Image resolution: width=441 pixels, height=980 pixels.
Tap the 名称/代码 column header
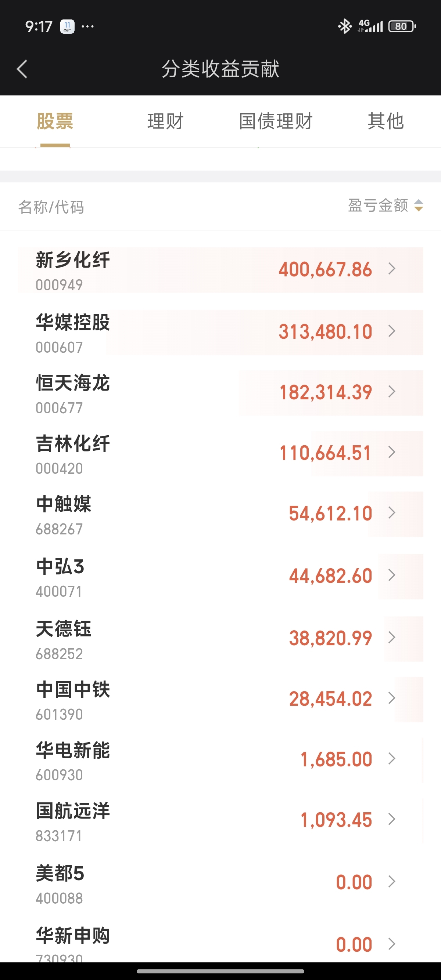(x=51, y=207)
